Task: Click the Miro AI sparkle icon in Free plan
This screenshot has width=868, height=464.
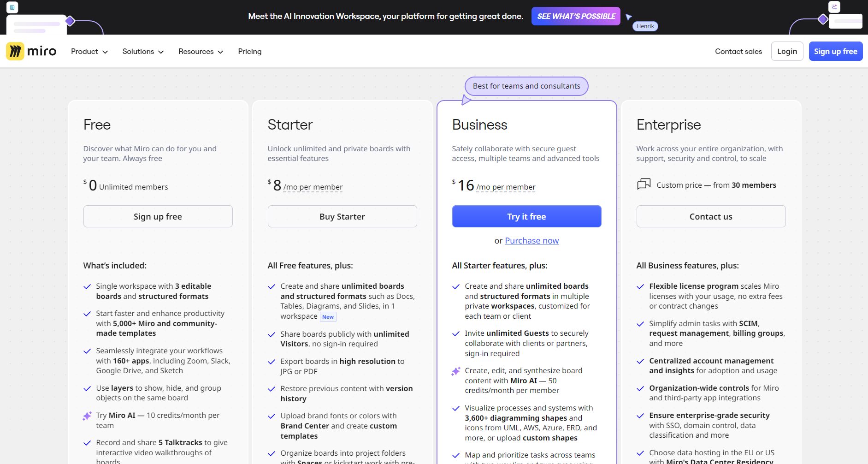Action: pyautogui.click(x=87, y=416)
